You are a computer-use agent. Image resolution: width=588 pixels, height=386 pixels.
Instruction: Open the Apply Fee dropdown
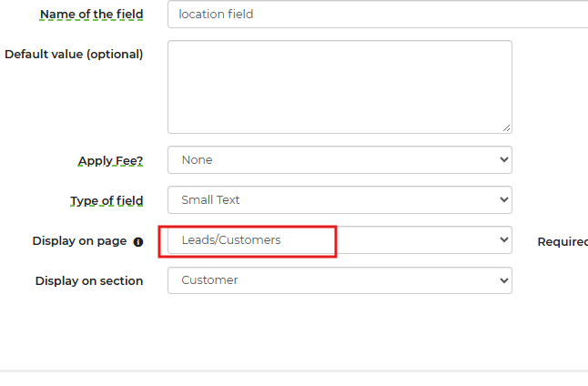coord(340,160)
